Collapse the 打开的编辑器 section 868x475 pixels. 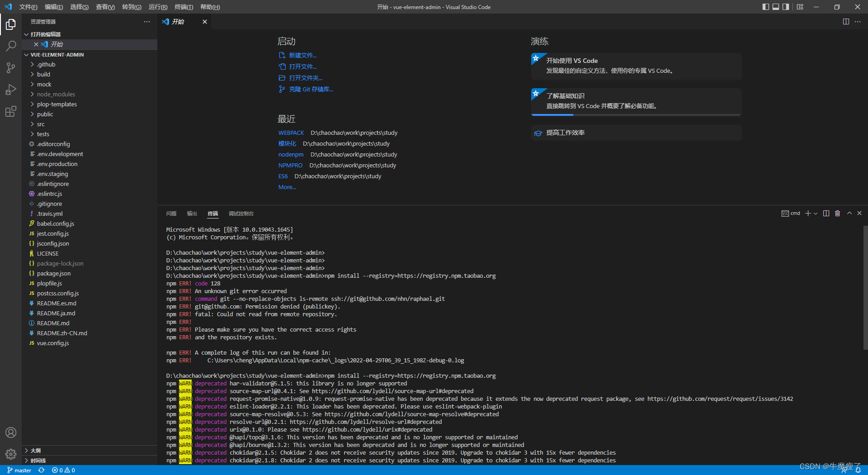[x=90, y=34]
